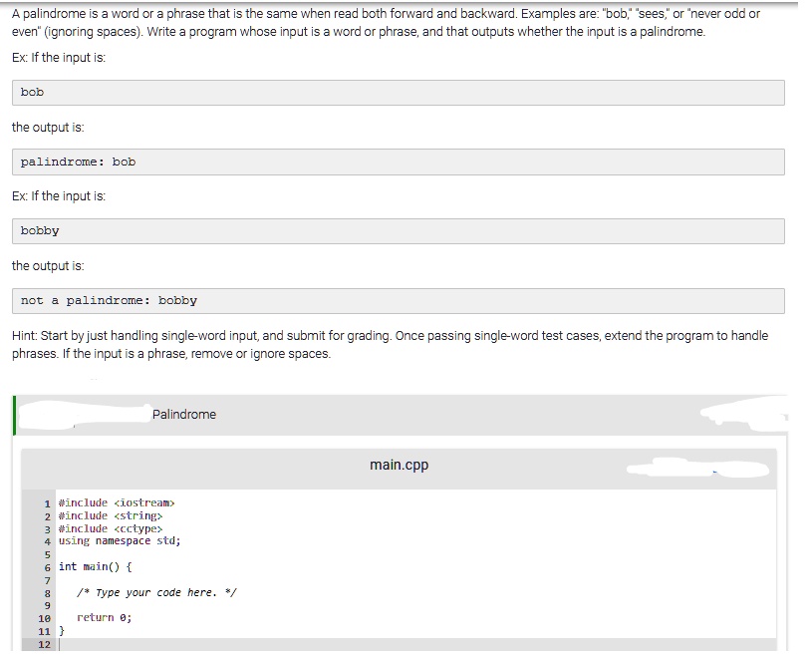The width and height of the screenshot is (812, 660).
Task: Click line number 6 in the gutter
Action: click(x=47, y=566)
